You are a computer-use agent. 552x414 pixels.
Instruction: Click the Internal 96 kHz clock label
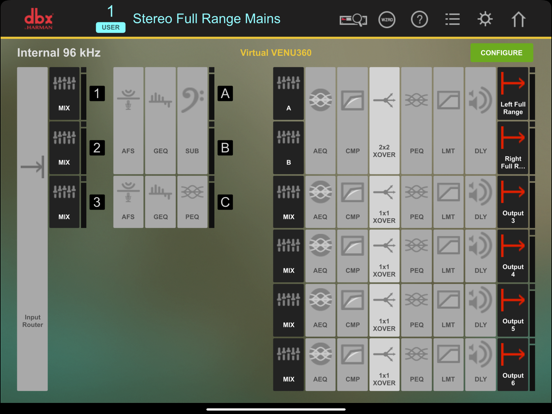(59, 53)
